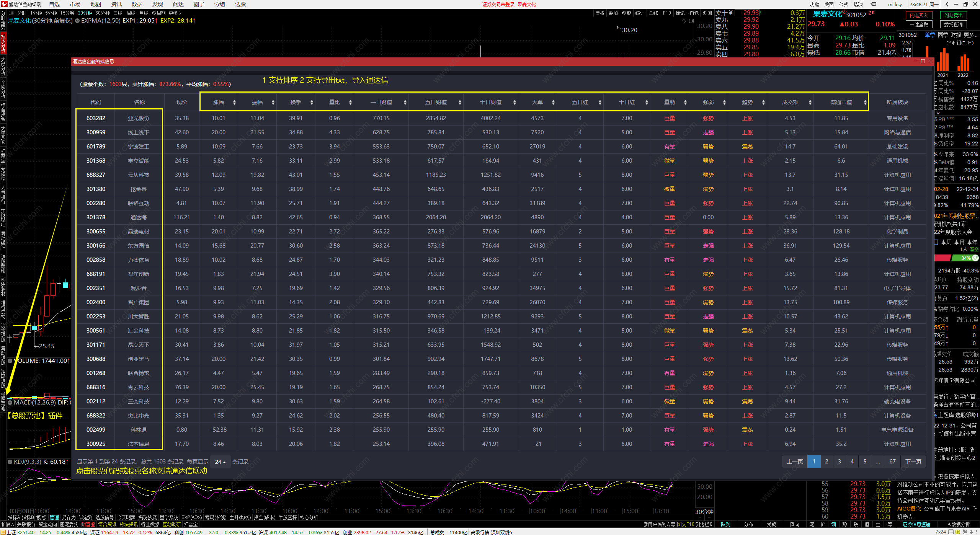This screenshot has height=535, width=980.
Task: Toggle sort on 换手 column
Action: click(x=312, y=102)
